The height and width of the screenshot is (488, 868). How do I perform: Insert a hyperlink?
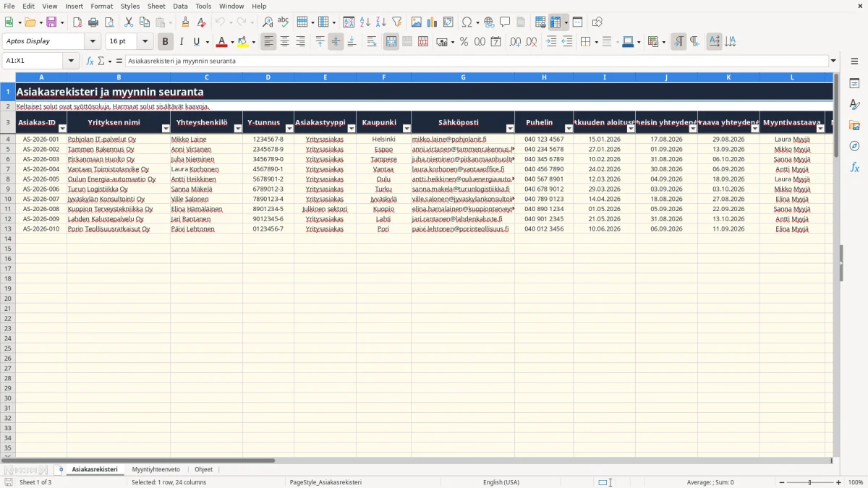coord(489,22)
